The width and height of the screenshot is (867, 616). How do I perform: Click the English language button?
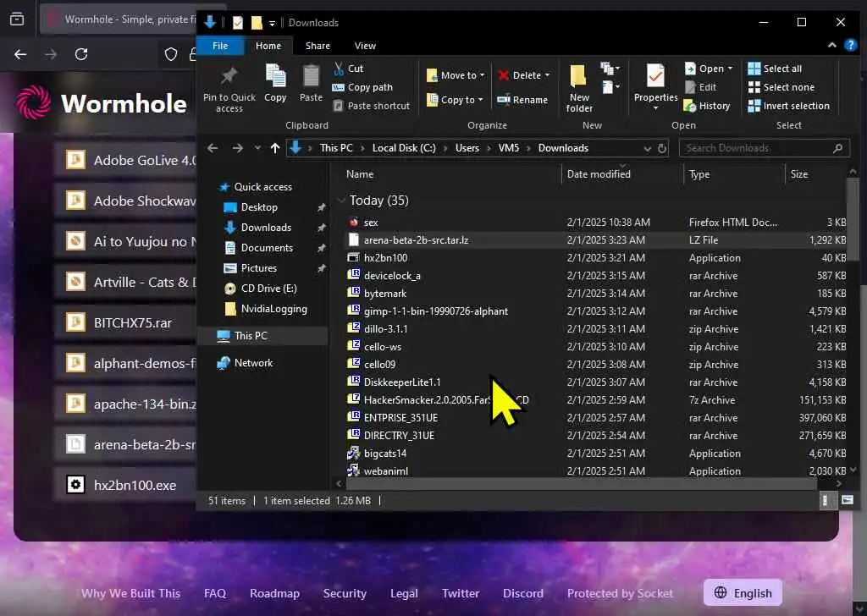click(x=742, y=593)
